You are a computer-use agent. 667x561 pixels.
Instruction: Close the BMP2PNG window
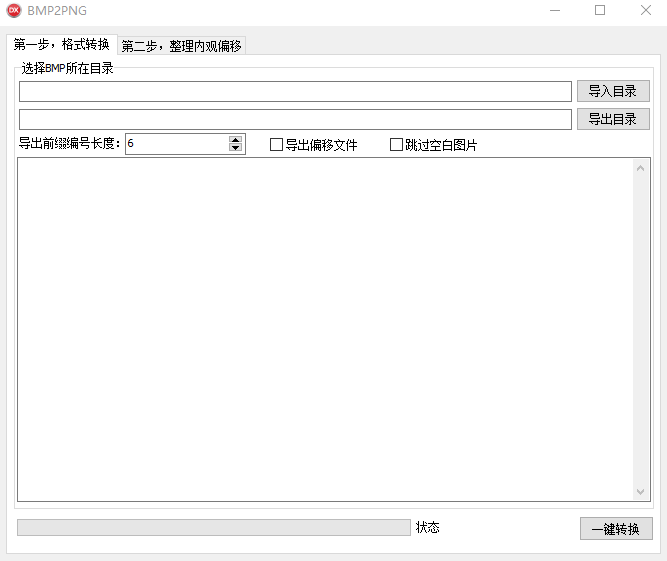pos(645,11)
